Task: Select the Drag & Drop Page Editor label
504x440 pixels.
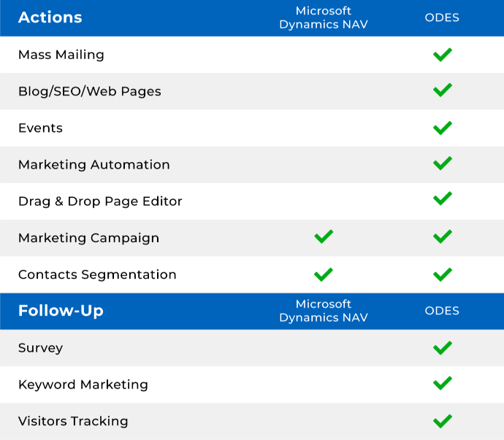Action: (100, 201)
